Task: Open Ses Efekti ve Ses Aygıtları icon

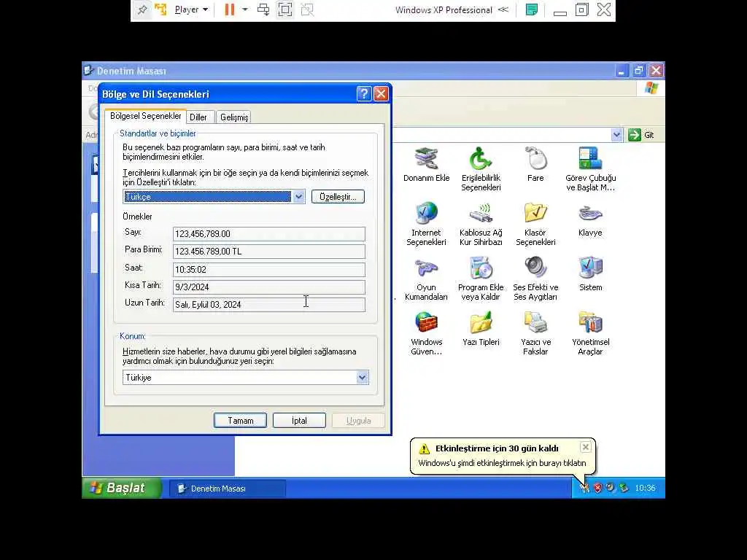Action: coord(535,279)
